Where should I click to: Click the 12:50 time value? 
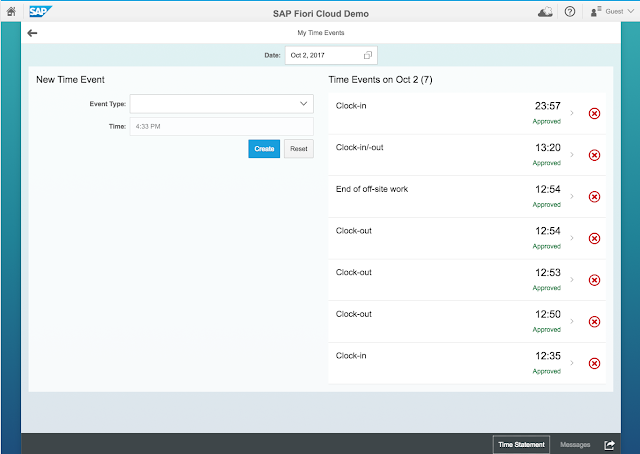[x=548, y=314]
